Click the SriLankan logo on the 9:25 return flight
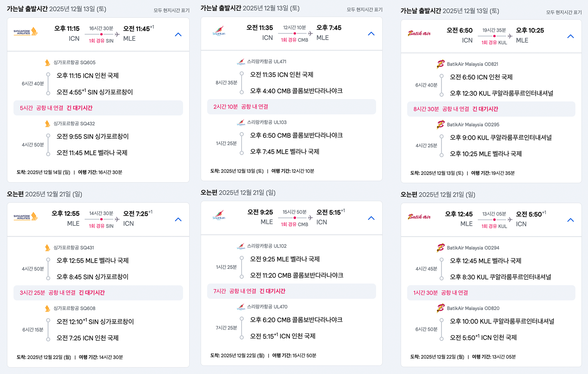Screen dimensions: 588x374 pyautogui.click(x=219, y=215)
